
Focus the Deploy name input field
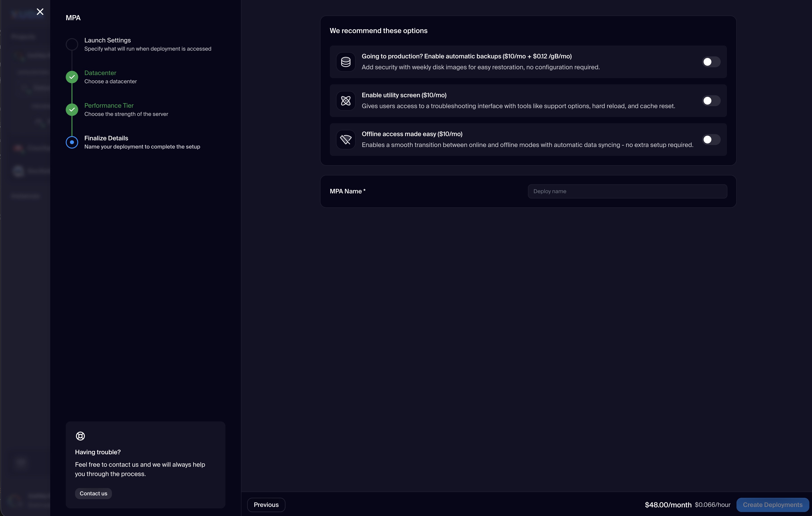pyautogui.click(x=627, y=191)
